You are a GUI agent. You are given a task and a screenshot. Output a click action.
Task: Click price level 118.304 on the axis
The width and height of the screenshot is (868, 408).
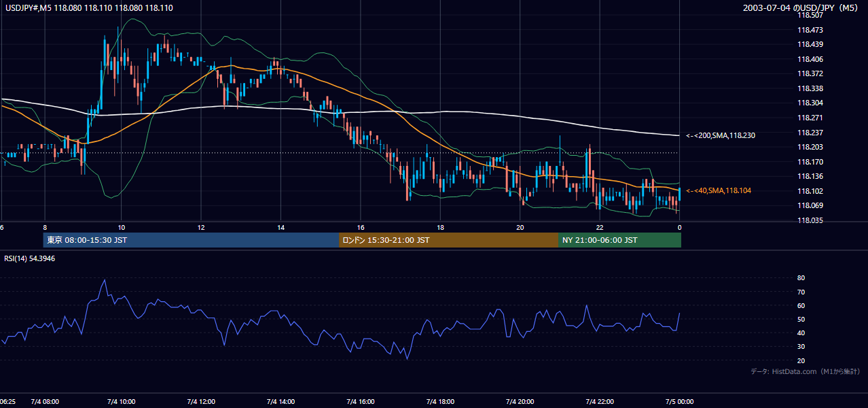(810, 103)
